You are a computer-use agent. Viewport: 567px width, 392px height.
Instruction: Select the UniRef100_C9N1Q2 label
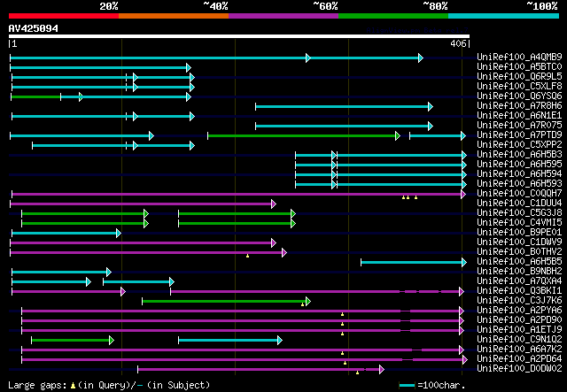tap(519, 340)
